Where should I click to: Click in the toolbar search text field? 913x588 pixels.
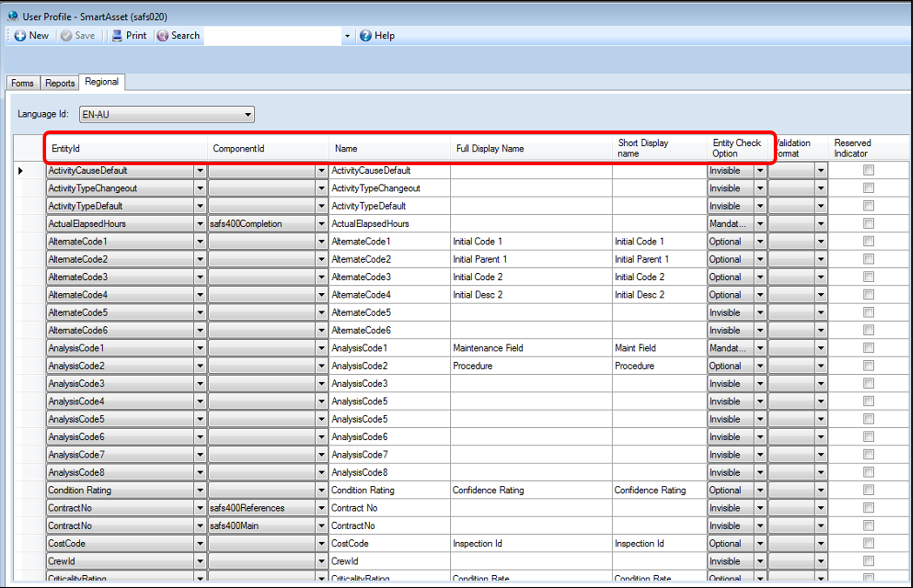pos(272,36)
